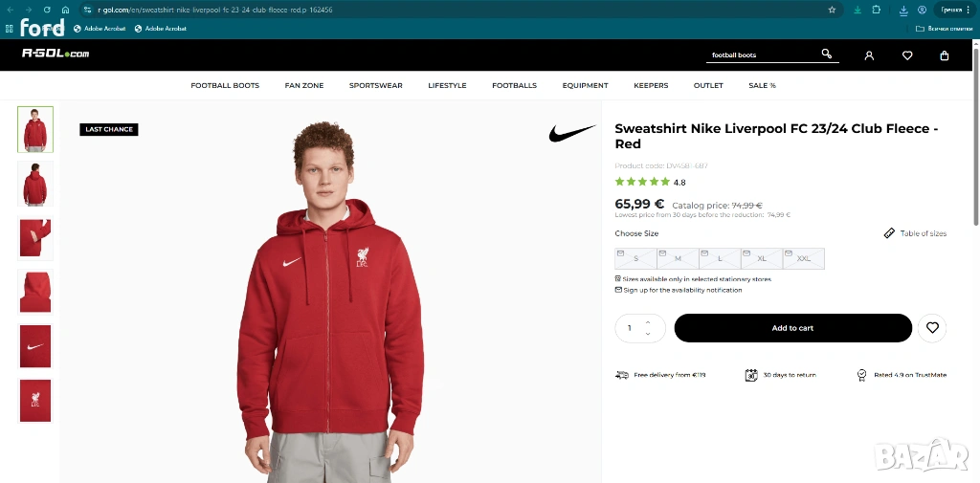Click the browser reload icon
This screenshot has width=980, height=483.
pyautogui.click(x=47, y=10)
